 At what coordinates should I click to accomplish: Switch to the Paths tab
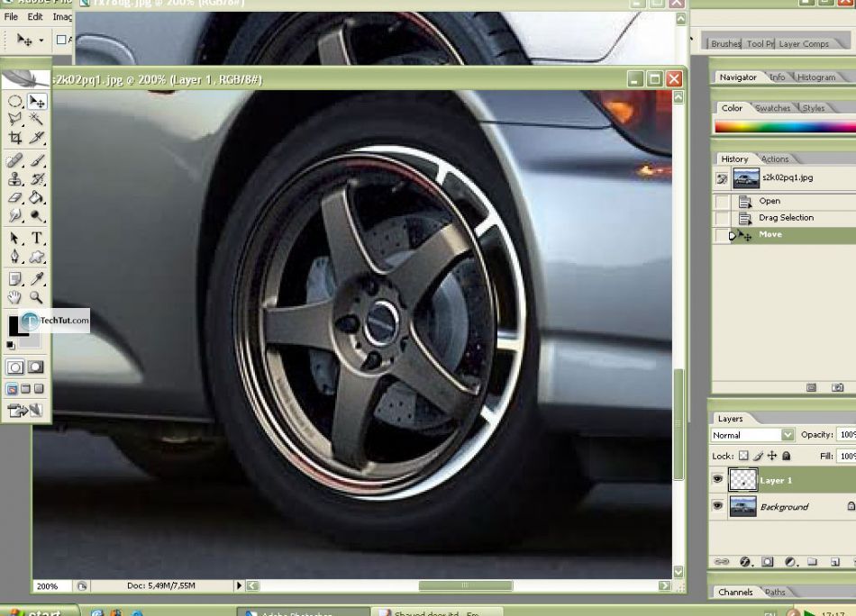775,592
